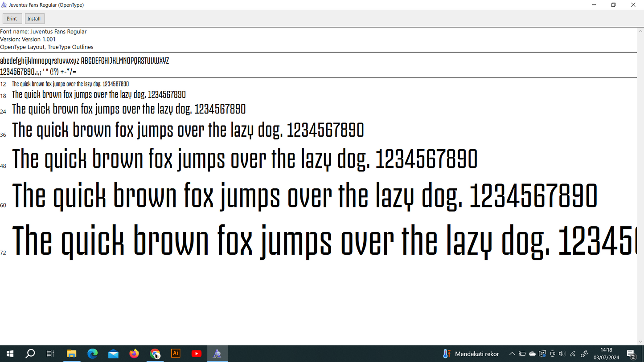Open Task View from the taskbar

(x=50, y=354)
